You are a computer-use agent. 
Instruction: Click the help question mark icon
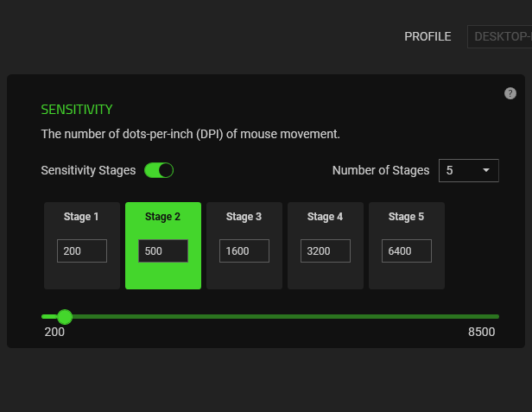point(510,93)
